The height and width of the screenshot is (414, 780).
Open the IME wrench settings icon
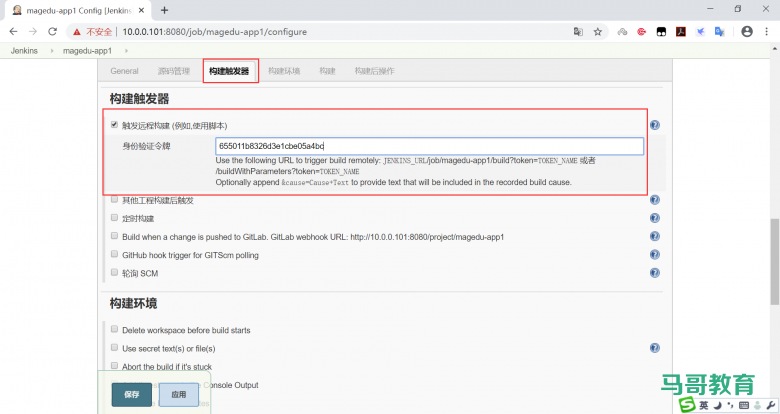(771, 405)
